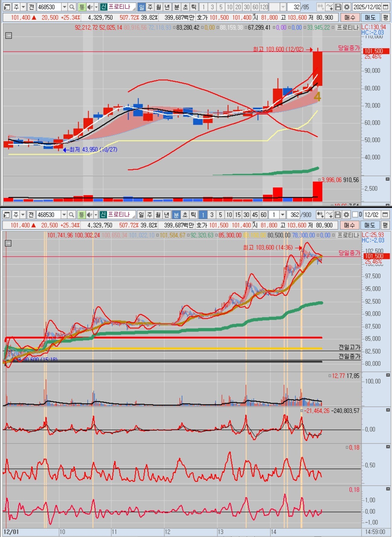
Task: Click the speaker icon in the lower chart toolbar
Action: [89, 215]
